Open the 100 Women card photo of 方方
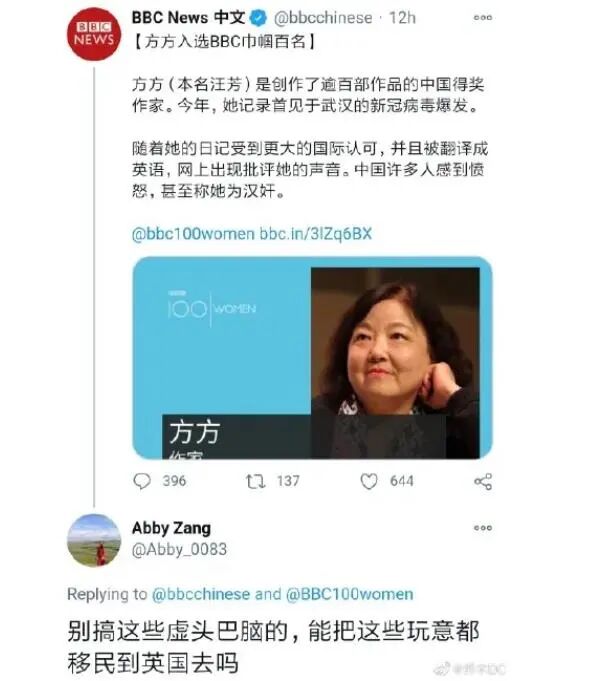This screenshot has width=589, height=681. coord(395,363)
